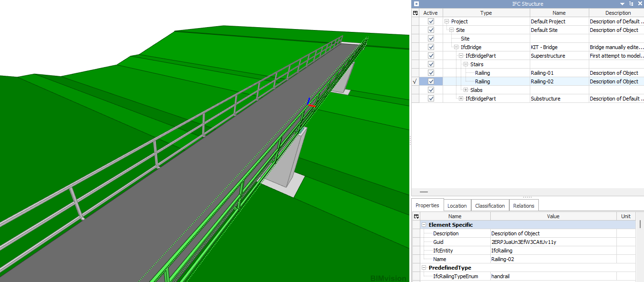This screenshot has height=282, width=644.
Task: Select the Railing-01 tree item
Action: click(x=482, y=73)
